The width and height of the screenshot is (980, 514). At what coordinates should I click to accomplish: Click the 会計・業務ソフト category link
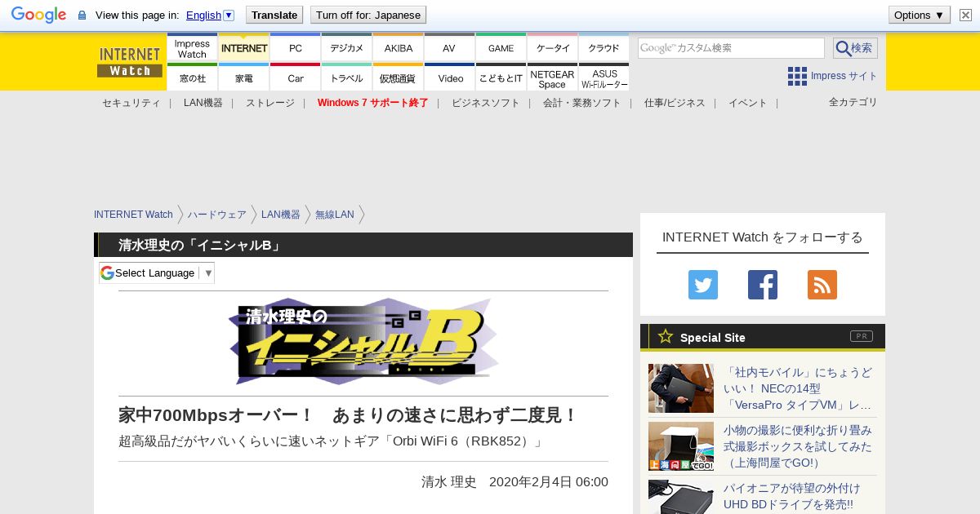pos(582,103)
